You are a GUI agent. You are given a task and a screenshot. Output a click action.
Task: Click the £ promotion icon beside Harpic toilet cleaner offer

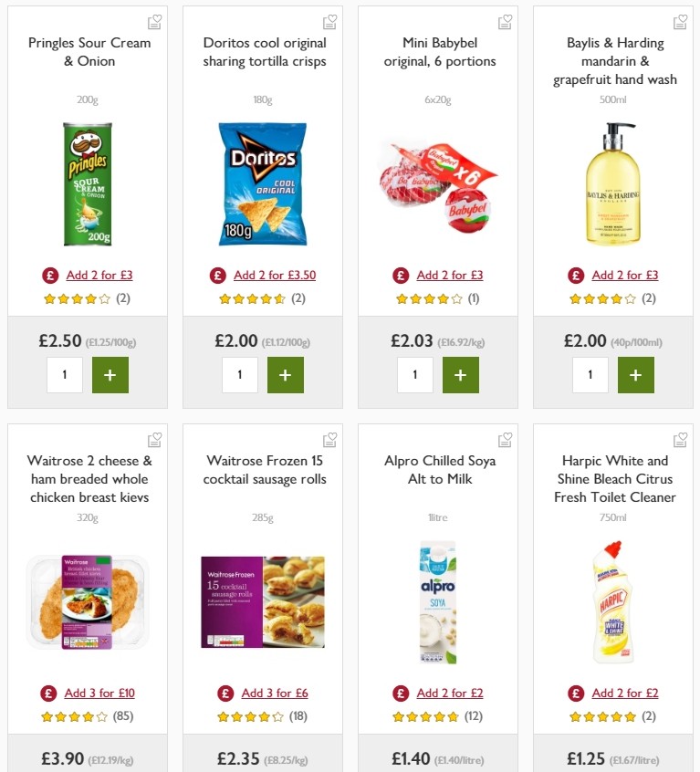574,693
